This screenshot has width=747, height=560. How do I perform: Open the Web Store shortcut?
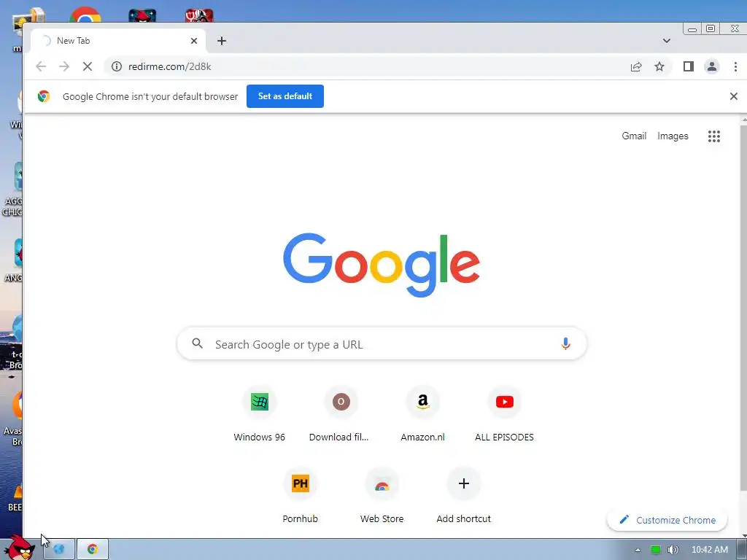(382, 495)
